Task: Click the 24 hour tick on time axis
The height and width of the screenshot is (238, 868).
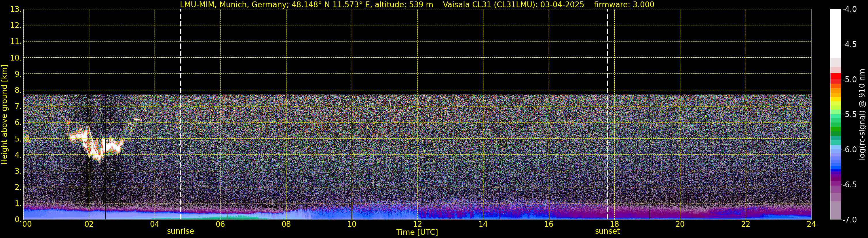Action: [811, 224]
